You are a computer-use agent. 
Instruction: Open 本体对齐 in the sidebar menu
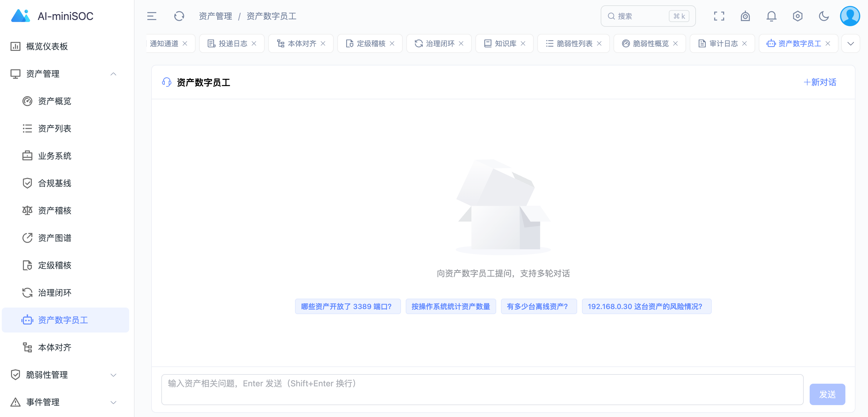pos(66,347)
